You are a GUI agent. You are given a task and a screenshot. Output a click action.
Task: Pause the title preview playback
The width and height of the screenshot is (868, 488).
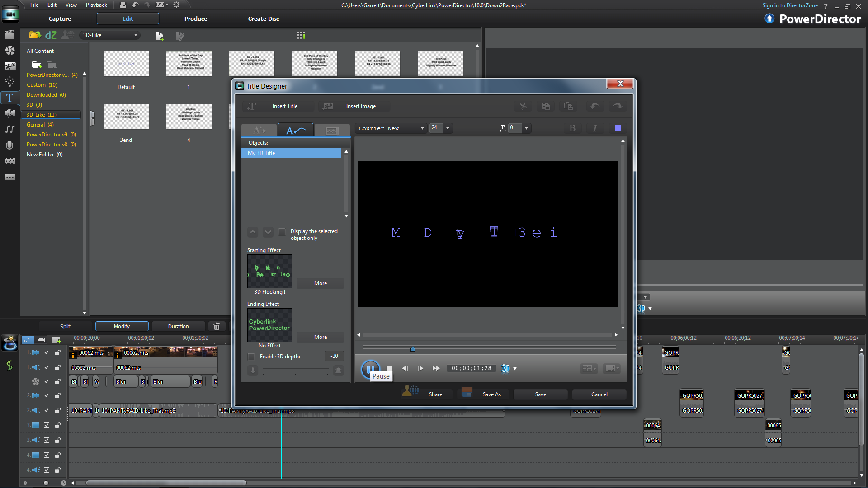pos(370,368)
